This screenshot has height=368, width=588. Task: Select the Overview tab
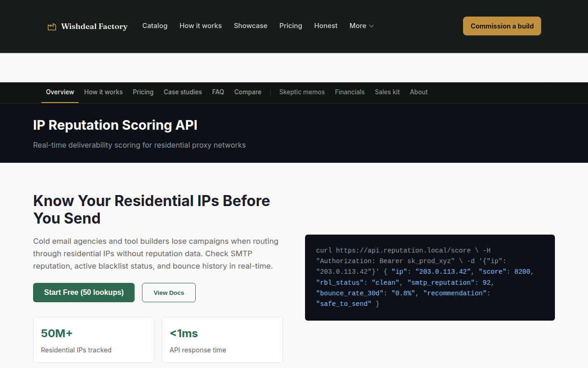tap(60, 92)
